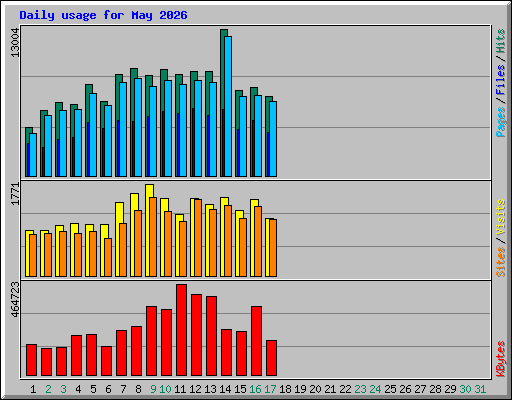Click day 12 on the x-axis
Image resolution: width=512 pixels, height=400 pixels.
[x=195, y=389]
